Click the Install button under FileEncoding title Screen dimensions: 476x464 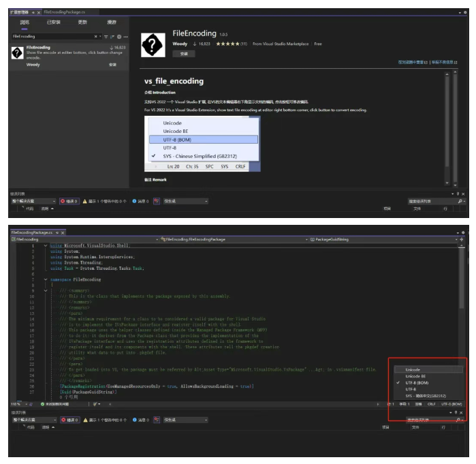pos(184,54)
